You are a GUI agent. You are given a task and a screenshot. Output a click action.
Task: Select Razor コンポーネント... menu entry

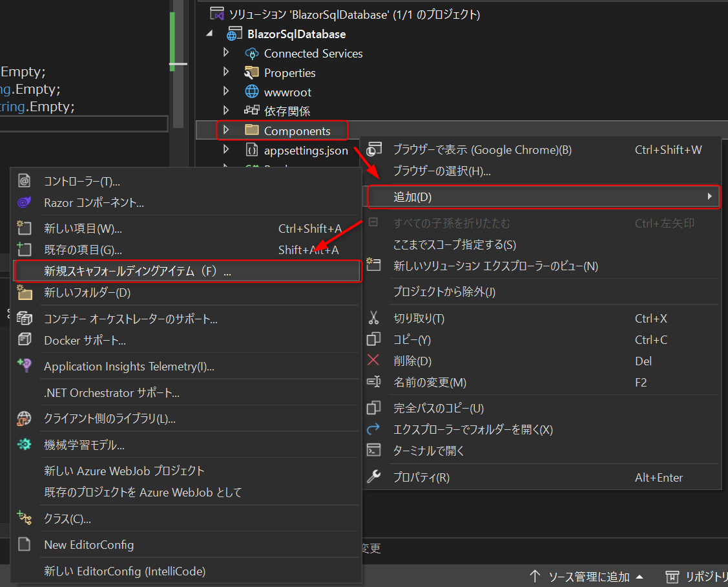[x=94, y=202]
